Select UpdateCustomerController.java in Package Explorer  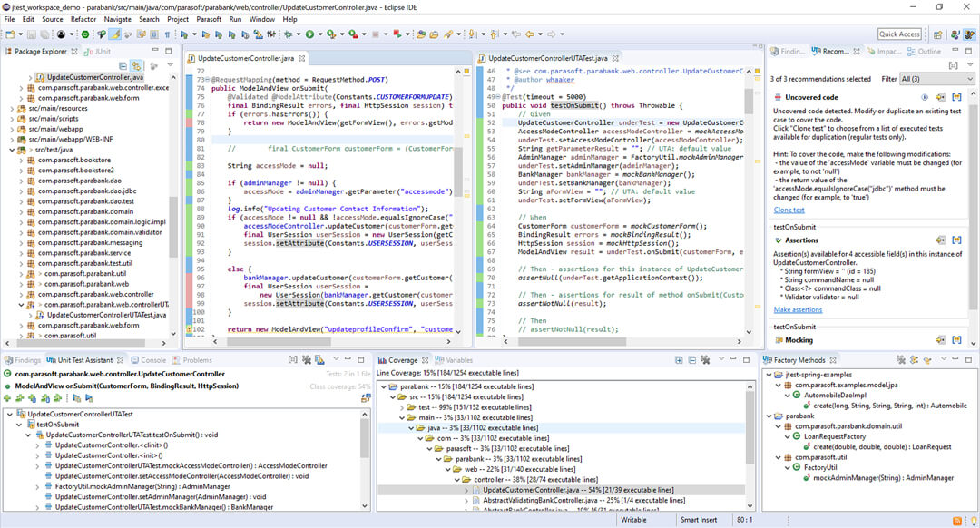pos(94,77)
